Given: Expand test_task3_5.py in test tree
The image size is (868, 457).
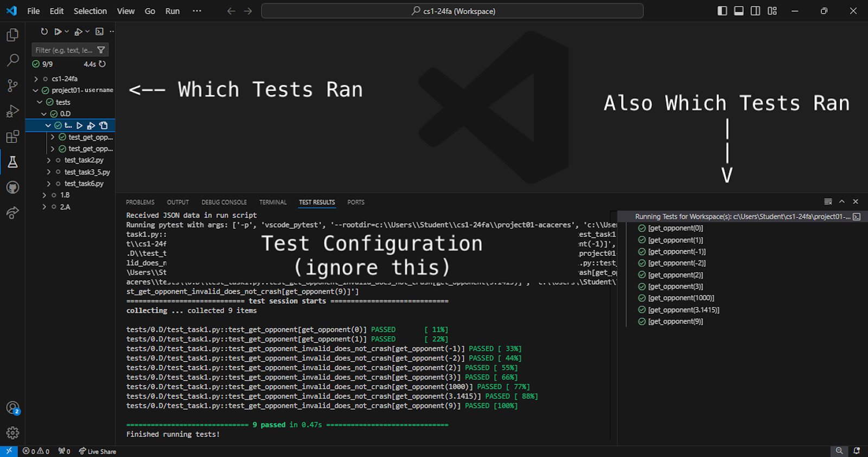Looking at the screenshot, I should click(x=48, y=172).
